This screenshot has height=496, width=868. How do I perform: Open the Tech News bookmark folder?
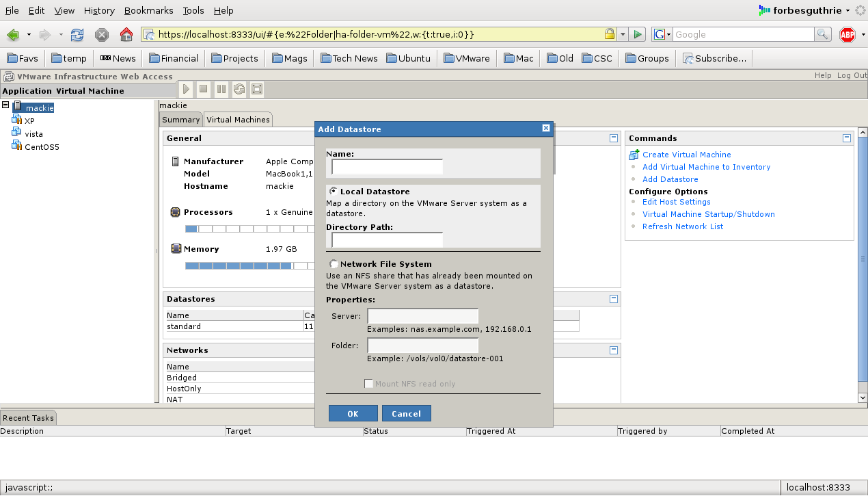point(349,58)
